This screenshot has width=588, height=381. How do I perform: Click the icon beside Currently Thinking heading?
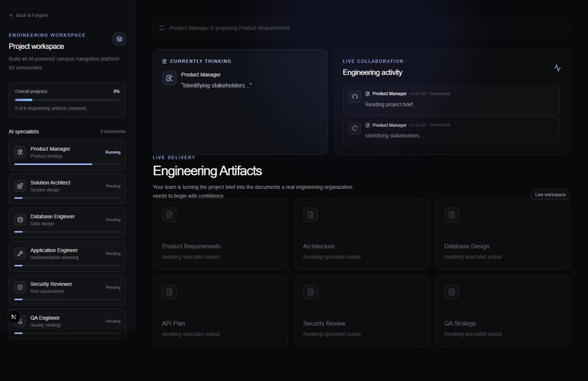tap(164, 61)
